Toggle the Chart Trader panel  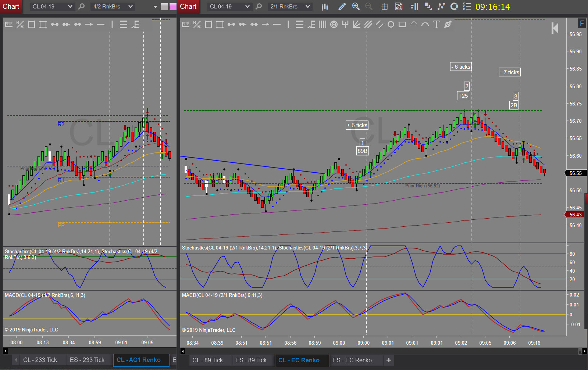[x=414, y=7]
